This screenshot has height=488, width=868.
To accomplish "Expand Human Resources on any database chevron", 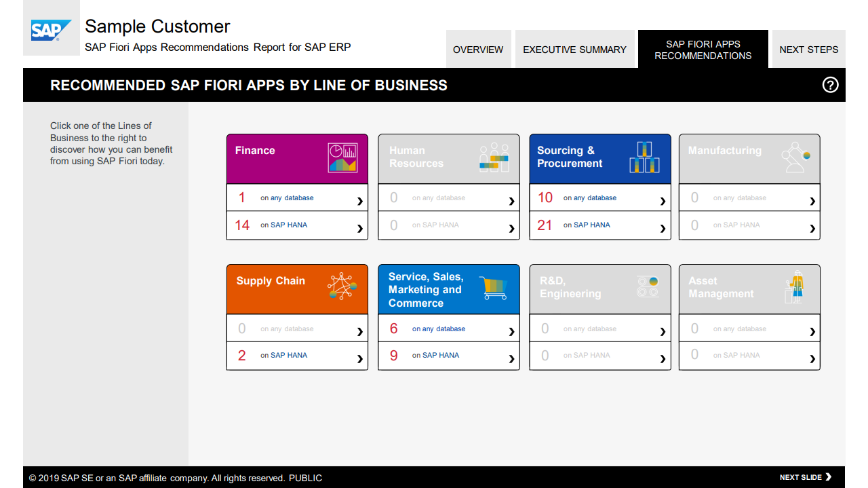I will pos(511,202).
